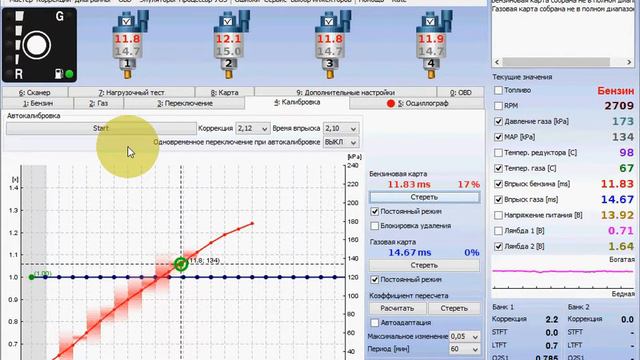Click Стереть under Газовая карта

[x=424, y=265]
